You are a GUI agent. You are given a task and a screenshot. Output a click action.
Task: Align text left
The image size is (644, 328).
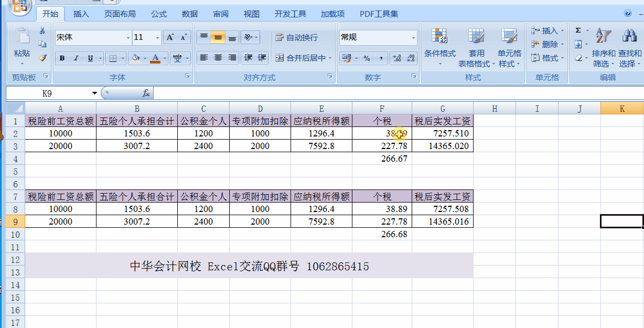[x=204, y=58]
